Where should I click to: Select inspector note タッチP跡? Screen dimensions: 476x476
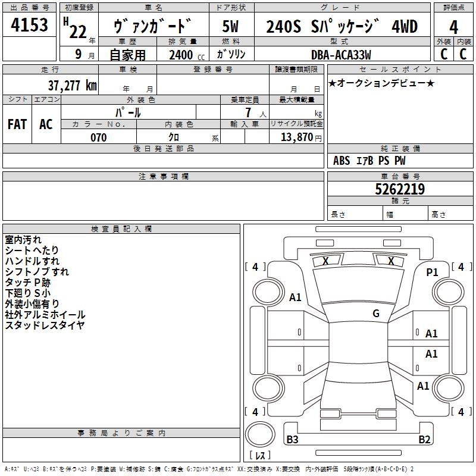(27, 282)
